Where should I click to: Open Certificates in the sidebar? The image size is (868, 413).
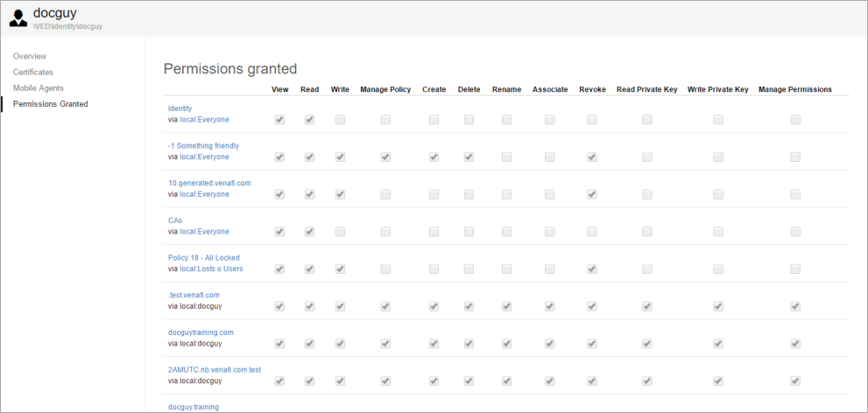tap(33, 72)
